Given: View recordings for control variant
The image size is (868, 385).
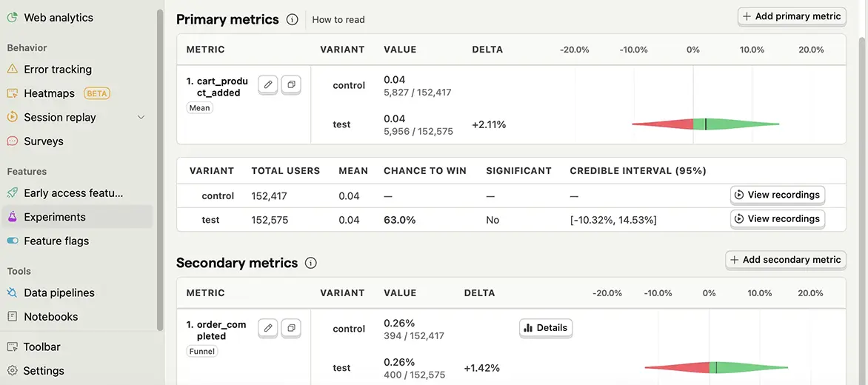Looking at the screenshot, I should [x=777, y=195].
